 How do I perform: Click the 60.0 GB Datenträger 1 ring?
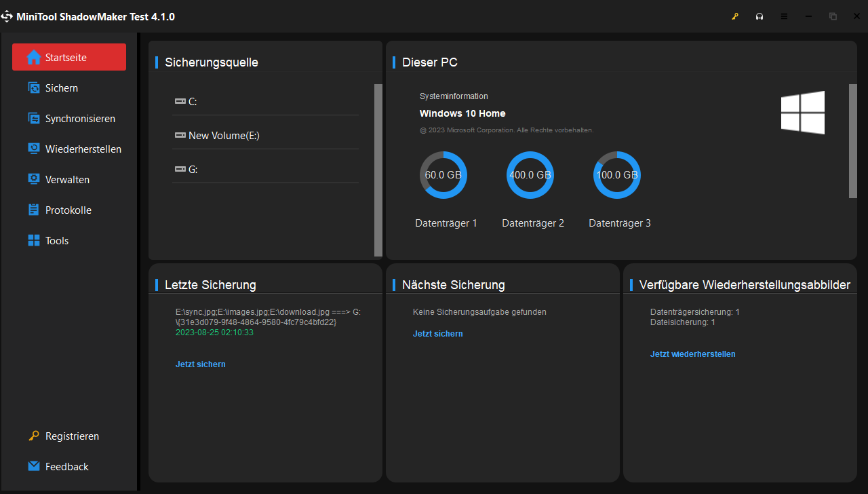[x=443, y=175]
